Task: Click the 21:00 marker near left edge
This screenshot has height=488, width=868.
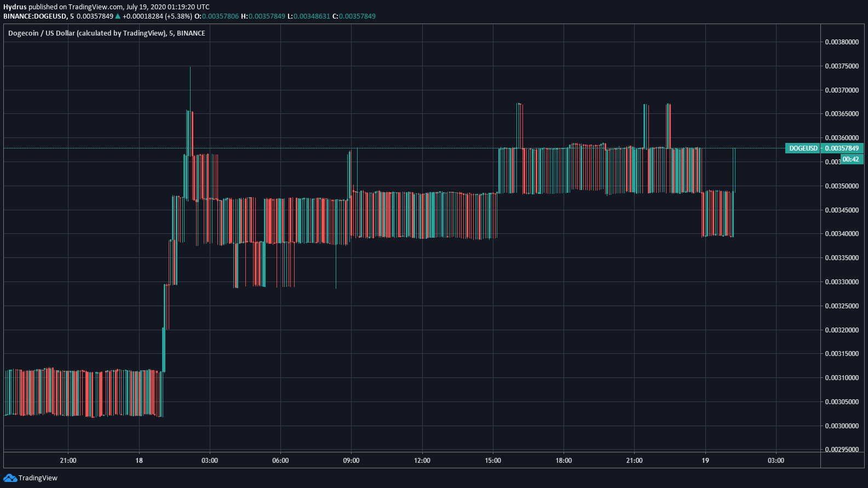Action: point(68,461)
